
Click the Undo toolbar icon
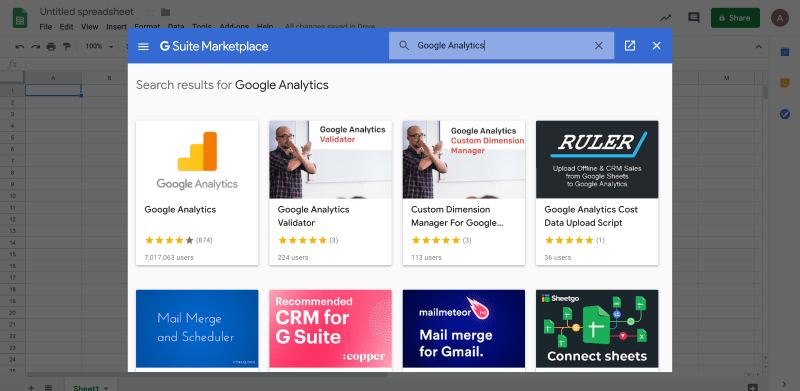(x=20, y=46)
